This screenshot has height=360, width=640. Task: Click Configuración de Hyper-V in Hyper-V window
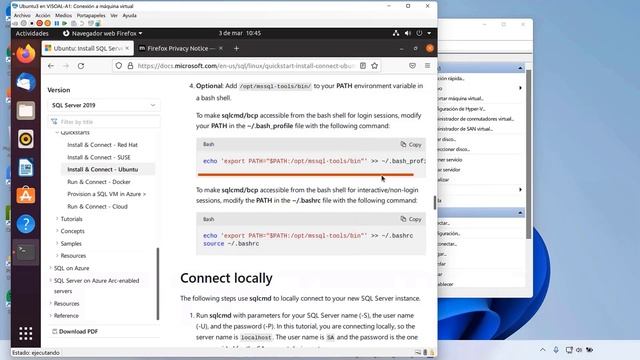tap(461, 109)
